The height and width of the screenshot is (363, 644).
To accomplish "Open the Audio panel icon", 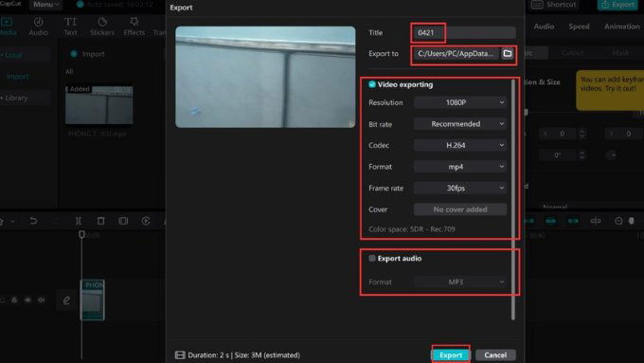I will (x=38, y=26).
